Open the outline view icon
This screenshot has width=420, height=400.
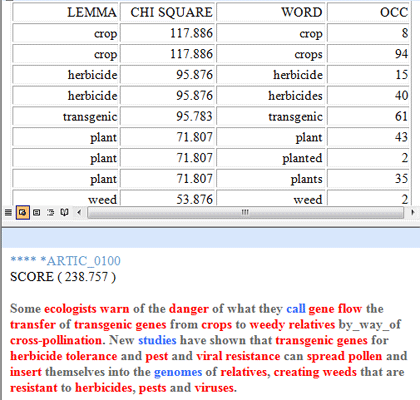(x=51, y=212)
